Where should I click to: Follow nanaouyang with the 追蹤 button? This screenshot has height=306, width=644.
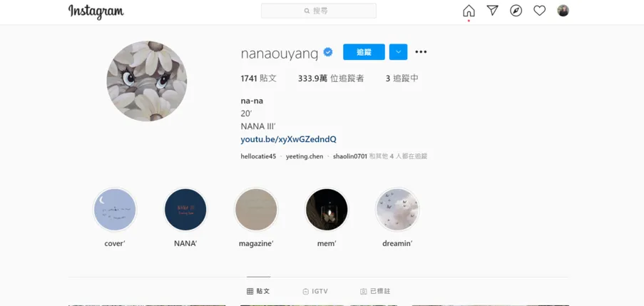coord(364,52)
